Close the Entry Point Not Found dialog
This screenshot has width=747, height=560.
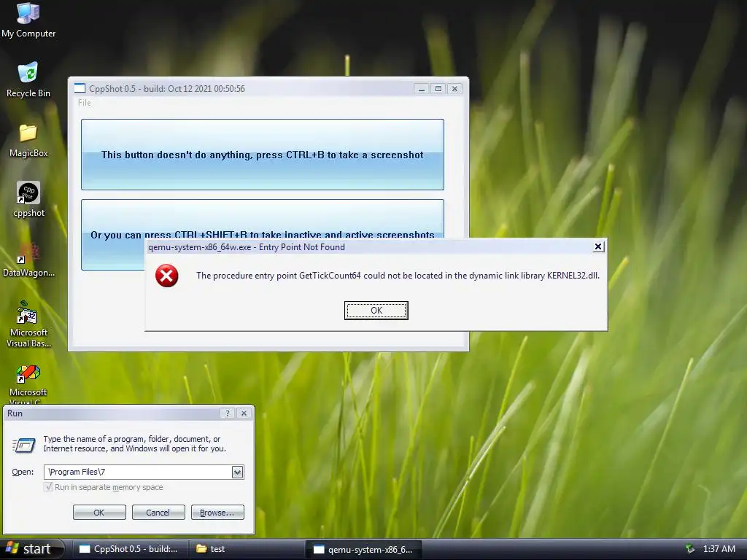[x=598, y=246]
